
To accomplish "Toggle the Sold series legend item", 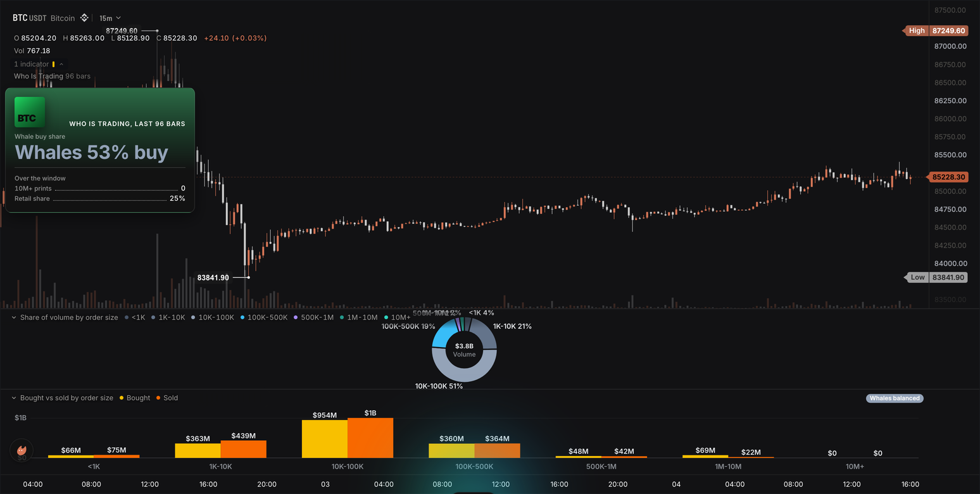I will click(x=166, y=398).
